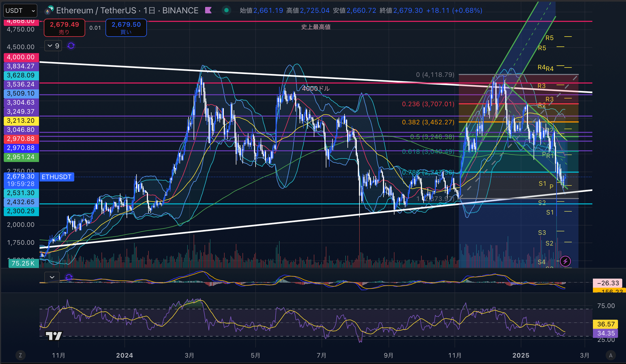Screen dimensions: 626x364
Task: Click the 5月 label on the time axis
Action: coord(256,355)
